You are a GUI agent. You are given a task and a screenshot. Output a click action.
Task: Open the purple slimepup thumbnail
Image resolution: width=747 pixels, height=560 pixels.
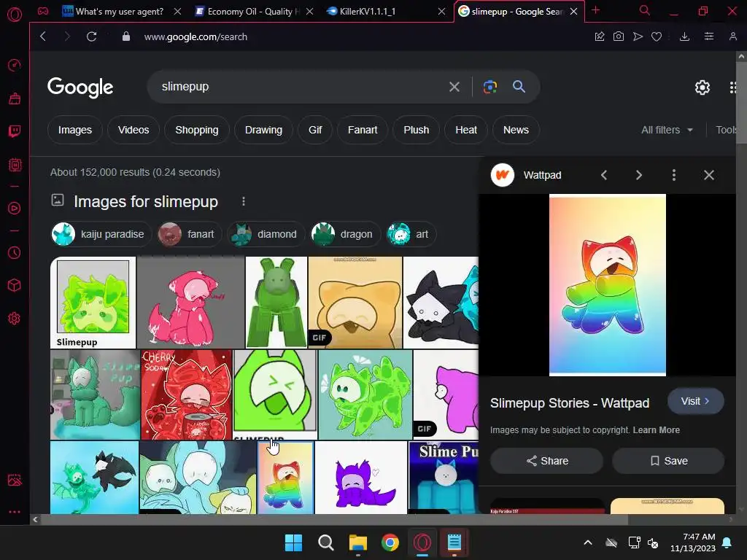click(361, 478)
